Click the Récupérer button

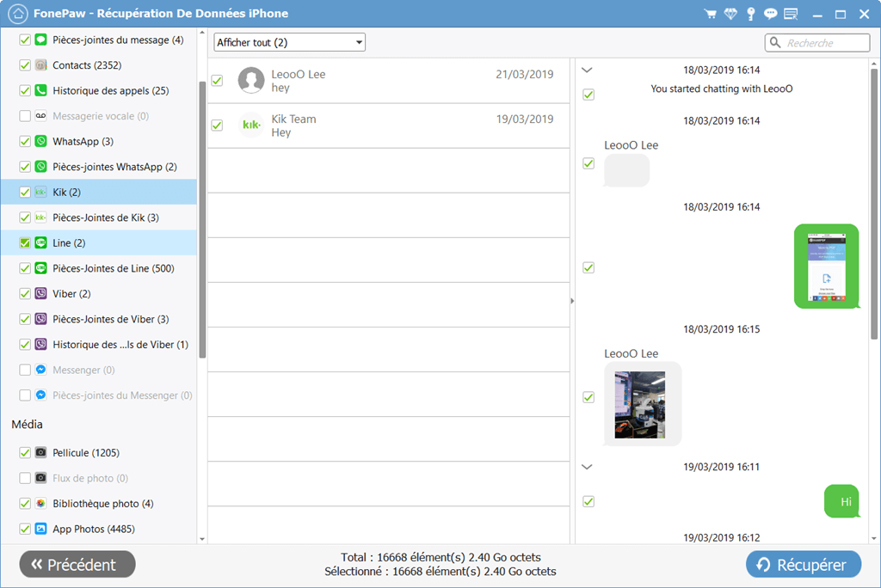click(804, 564)
